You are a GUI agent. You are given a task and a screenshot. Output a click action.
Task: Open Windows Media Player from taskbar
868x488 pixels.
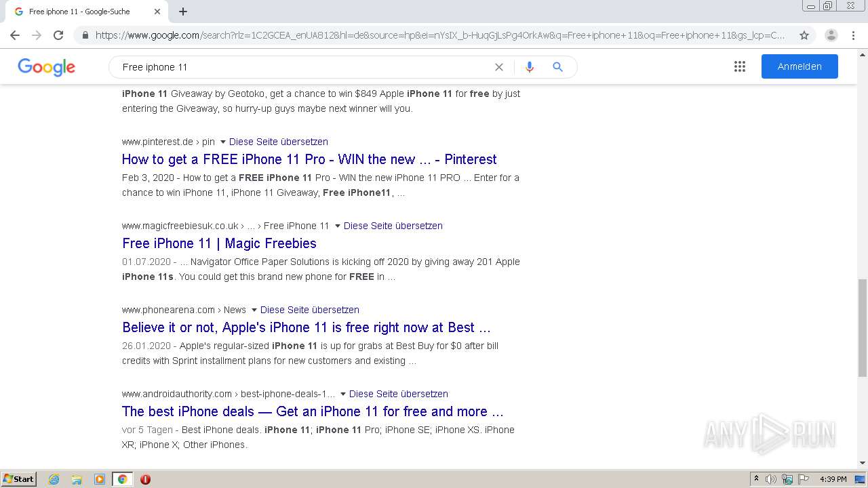[x=100, y=479]
